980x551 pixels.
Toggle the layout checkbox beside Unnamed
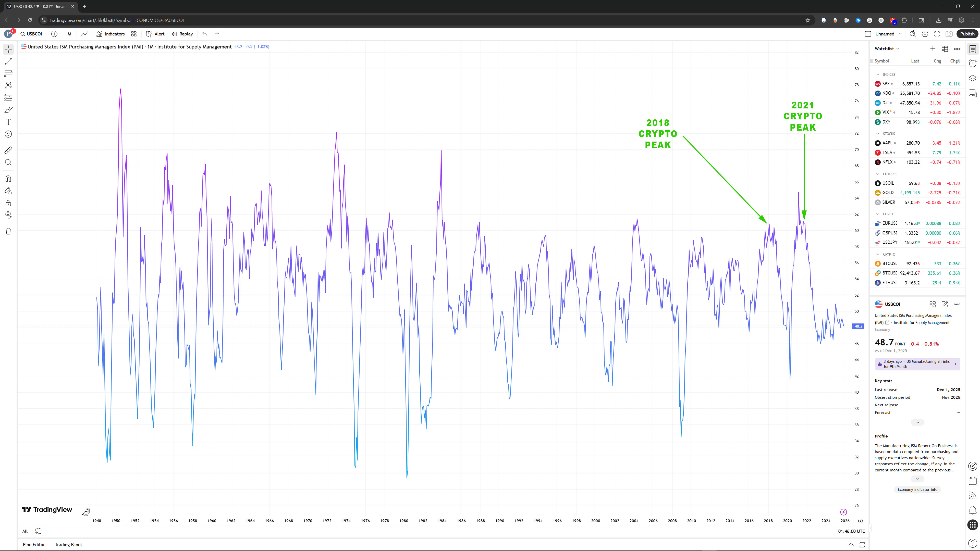868,34
